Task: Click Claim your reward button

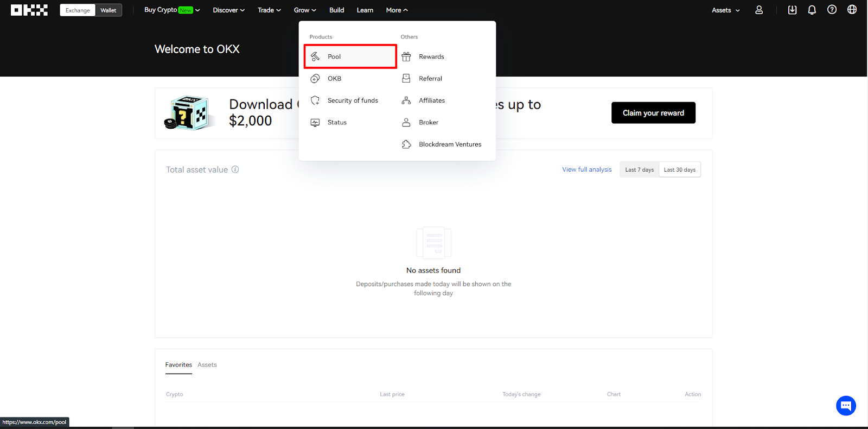Action: point(653,113)
